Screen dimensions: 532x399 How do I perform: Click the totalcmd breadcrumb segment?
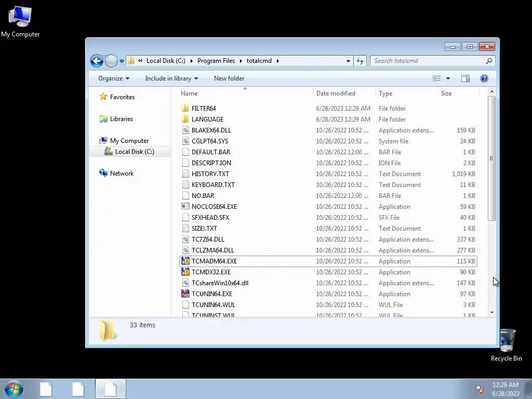pos(259,61)
